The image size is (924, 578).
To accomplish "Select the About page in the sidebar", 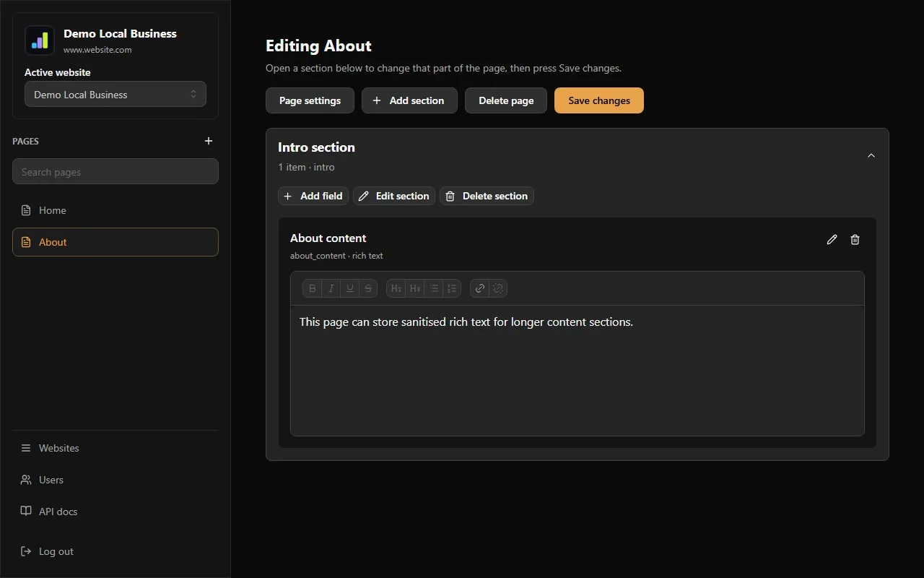I will point(115,242).
